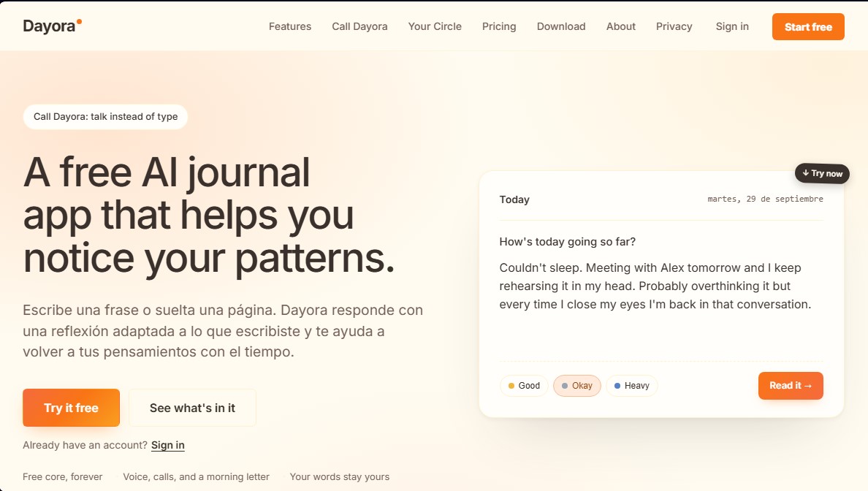This screenshot has height=491, width=868.
Task: Click the 'Call Dayora: talk instead of type' pill
Action: coord(105,117)
